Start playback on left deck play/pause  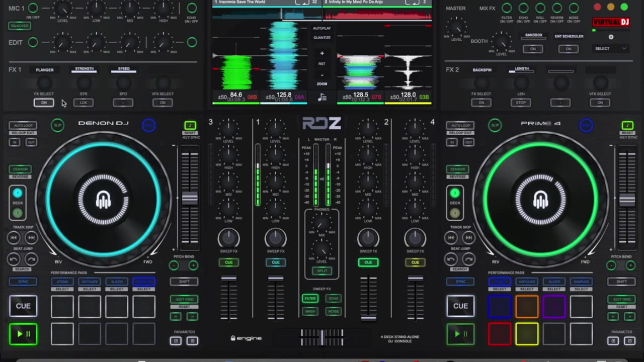point(23,334)
